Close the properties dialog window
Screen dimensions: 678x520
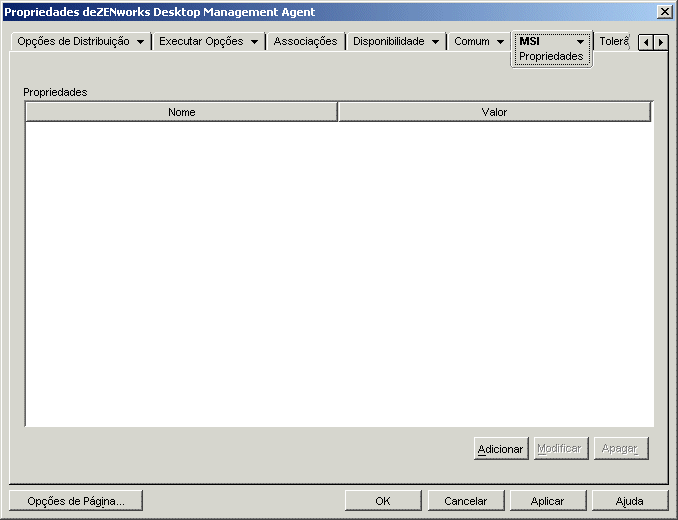[x=665, y=12]
